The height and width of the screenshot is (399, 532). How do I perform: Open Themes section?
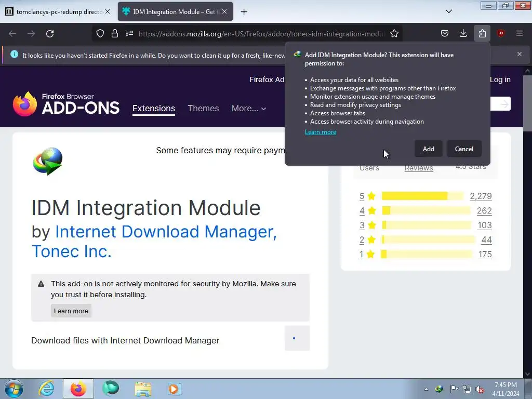pyautogui.click(x=203, y=108)
